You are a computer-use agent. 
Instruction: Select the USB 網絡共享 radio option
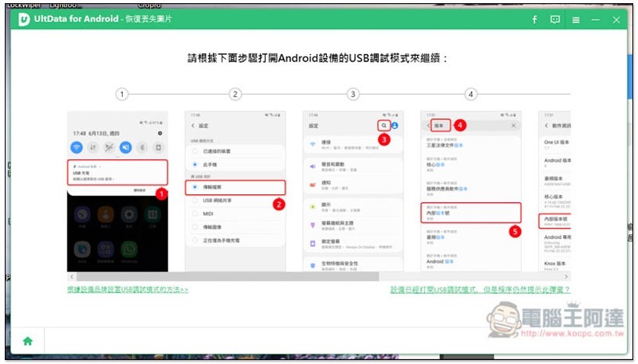(194, 201)
